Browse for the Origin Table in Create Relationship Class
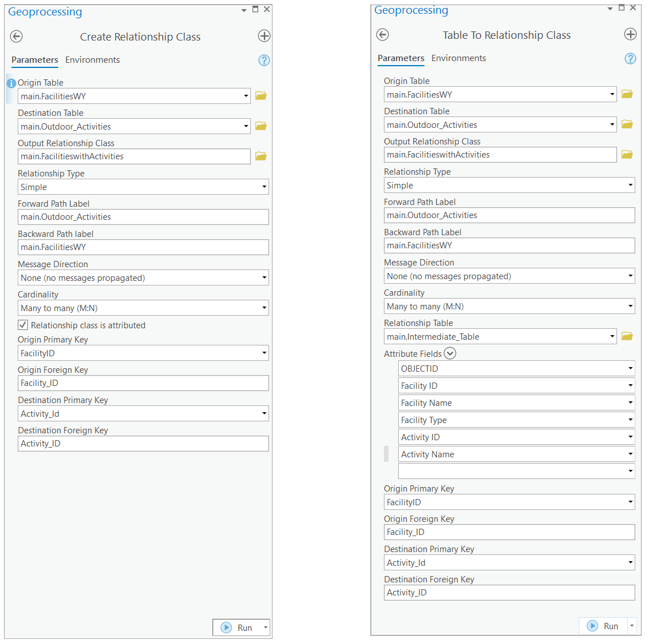The image size is (649, 644). [x=261, y=95]
